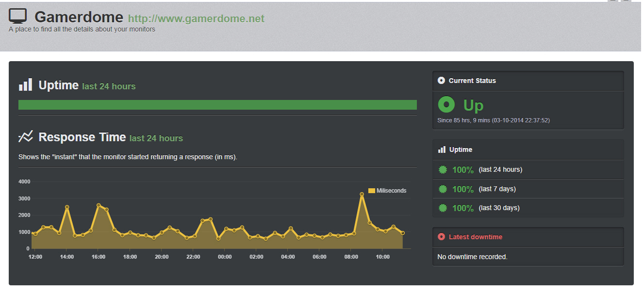Click the Up status text
644x296 pixels.
(x=473, y=105)
